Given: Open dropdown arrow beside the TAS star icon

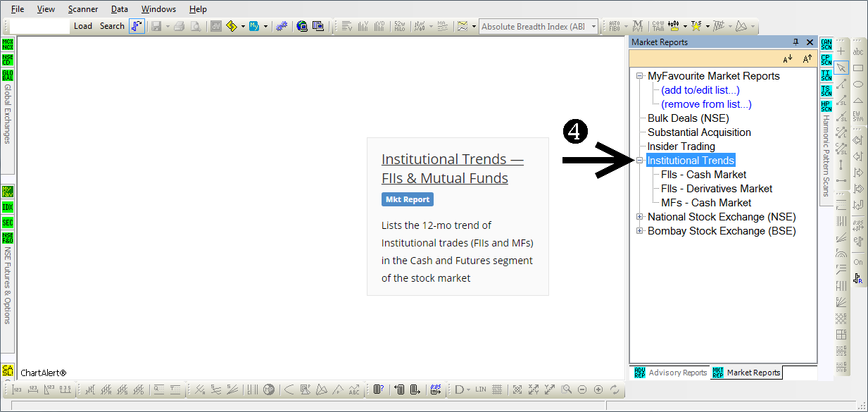Looking at the screenshot, I should click(x=708, y=26).
